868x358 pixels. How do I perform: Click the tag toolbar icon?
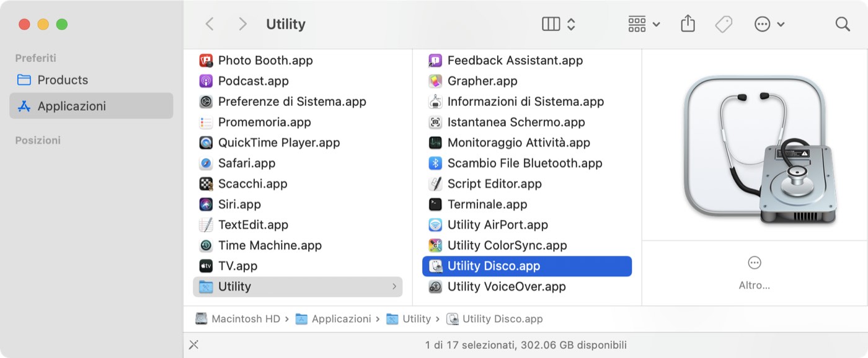(x=724, y=24)
